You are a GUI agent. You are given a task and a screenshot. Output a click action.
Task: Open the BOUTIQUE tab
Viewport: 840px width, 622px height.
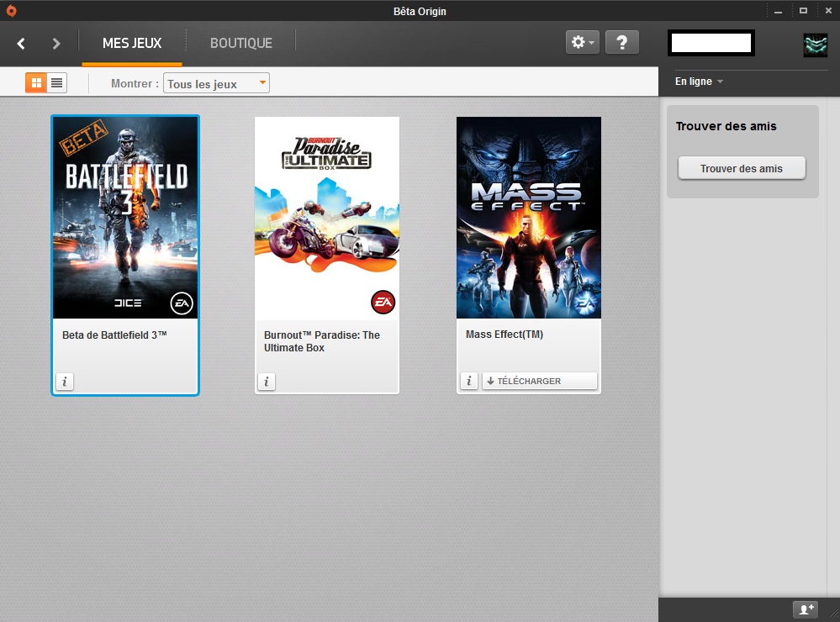click(240, 43)
